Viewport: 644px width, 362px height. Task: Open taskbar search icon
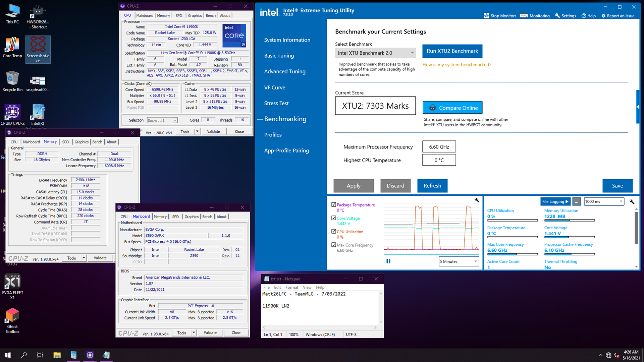coord(24,355)
